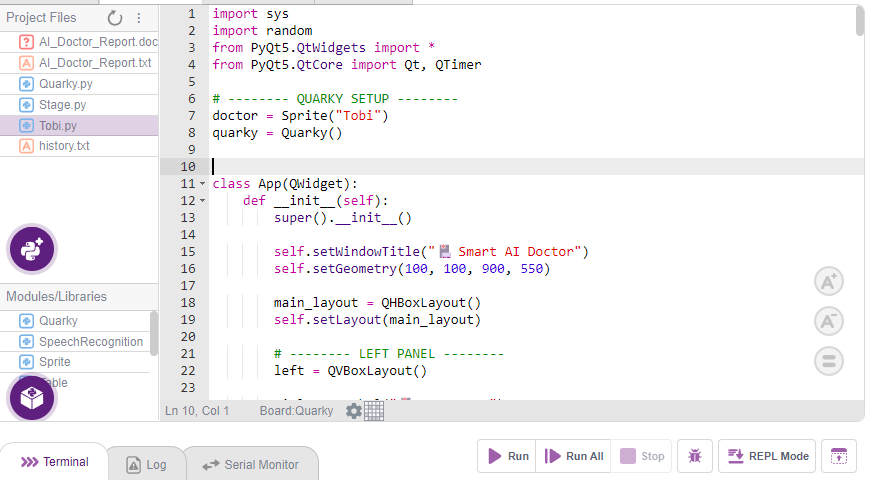Click line number 16 in gutter
The width and height of the screenshot is (871, 480).
[x=188, y=269]
